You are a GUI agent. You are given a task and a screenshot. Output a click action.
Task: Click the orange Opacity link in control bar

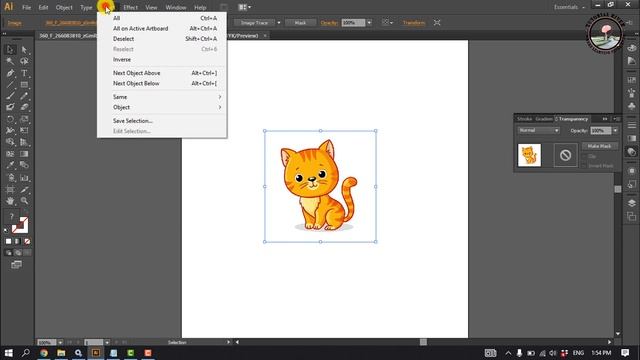tap(329, 23)
